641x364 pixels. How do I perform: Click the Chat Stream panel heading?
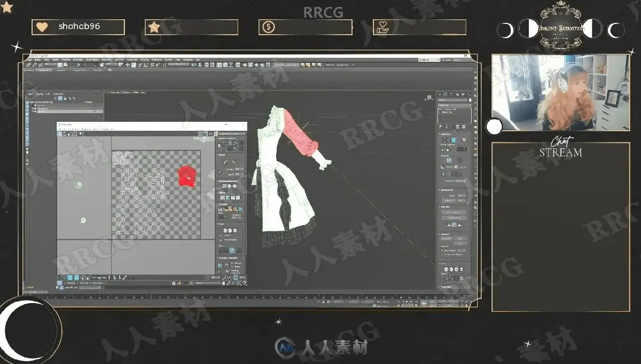(560, 148)
